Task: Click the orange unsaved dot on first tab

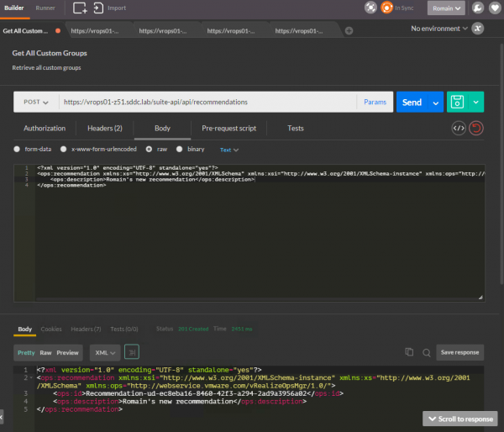Action: 58,31
